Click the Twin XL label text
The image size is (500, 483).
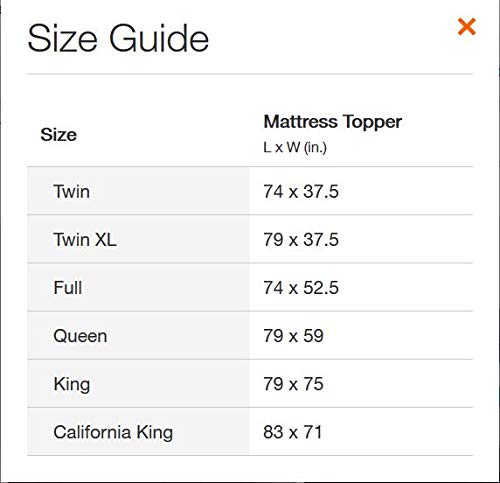85,239
